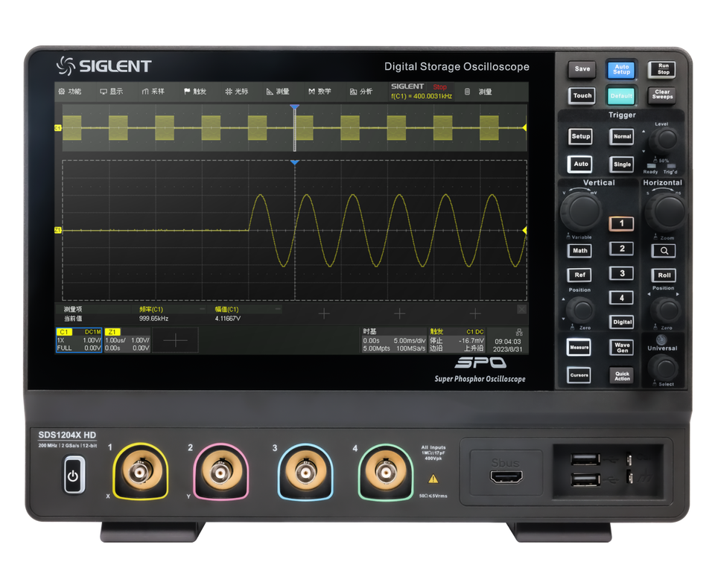The image size is (715, 588).
Task: Select Auto trigger mode
Action: (x=580, y=164)
